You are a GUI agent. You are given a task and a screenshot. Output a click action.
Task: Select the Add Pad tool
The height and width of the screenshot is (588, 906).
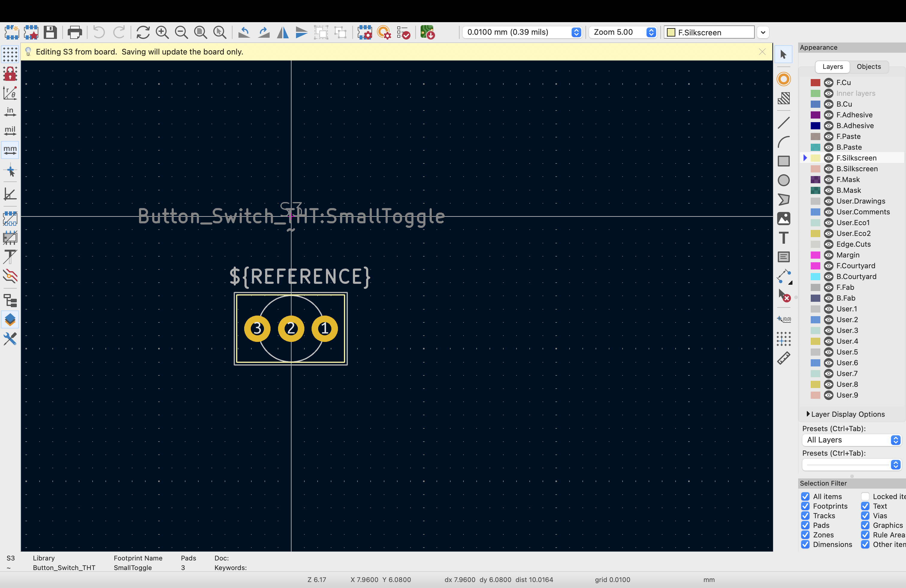tap(783, 79)
